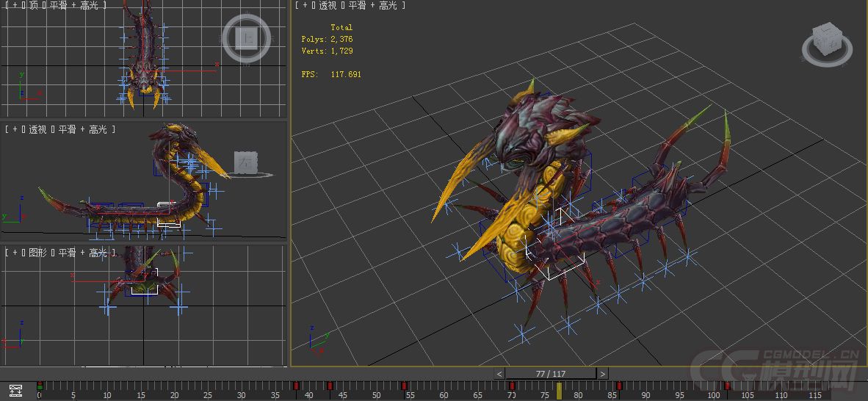
Task: Select the keyframe marker at frame 0
Action: coord(40,386)
